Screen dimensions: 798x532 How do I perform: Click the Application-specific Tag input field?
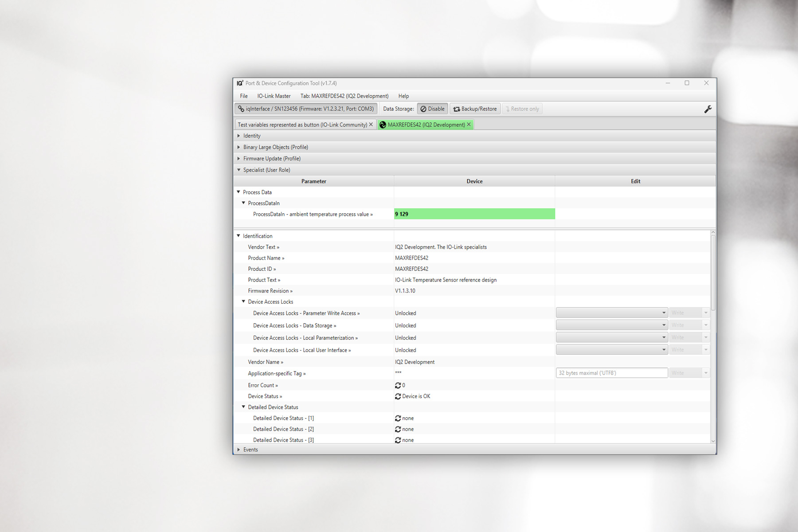click(611, 373)
